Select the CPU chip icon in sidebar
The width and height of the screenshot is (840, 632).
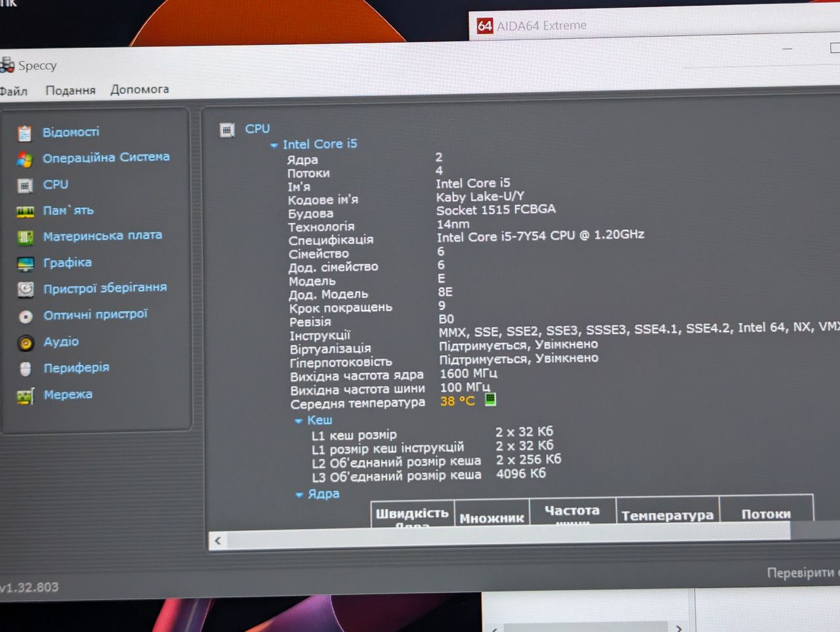(25, 186)
